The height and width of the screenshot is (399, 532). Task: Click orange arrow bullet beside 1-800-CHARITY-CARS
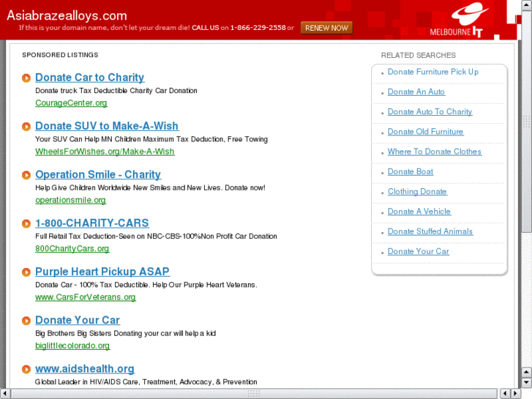[x=26, y=224]
